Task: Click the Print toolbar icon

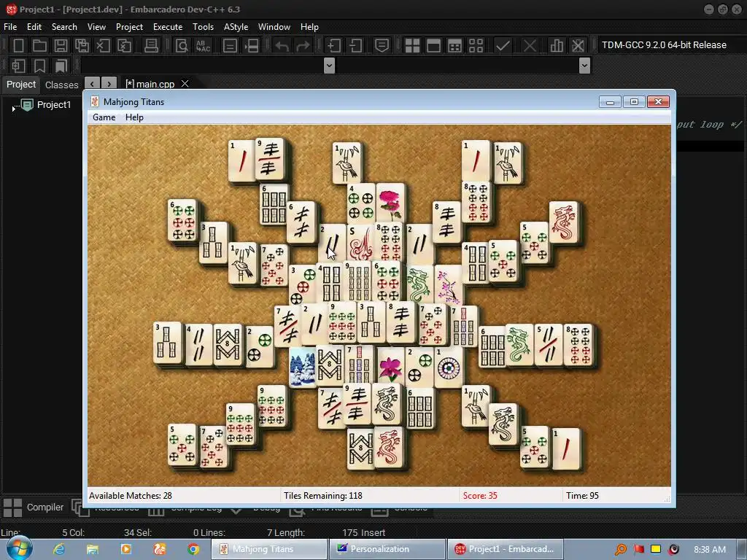Action: 151,46
